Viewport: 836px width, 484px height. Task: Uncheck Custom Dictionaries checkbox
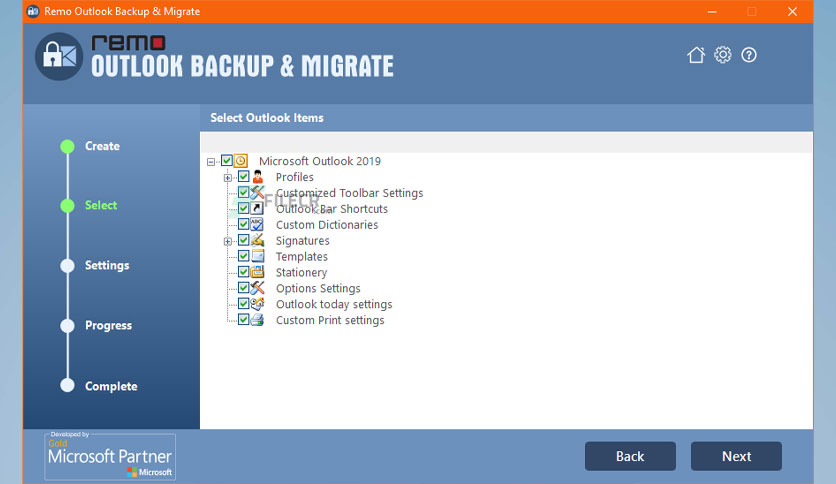[243, 224]
